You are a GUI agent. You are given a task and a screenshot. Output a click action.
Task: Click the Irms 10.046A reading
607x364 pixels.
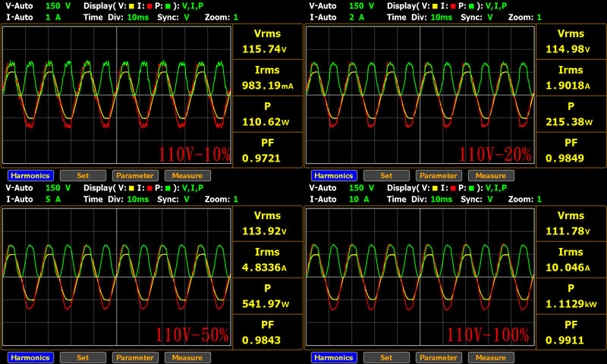point(571,259)
